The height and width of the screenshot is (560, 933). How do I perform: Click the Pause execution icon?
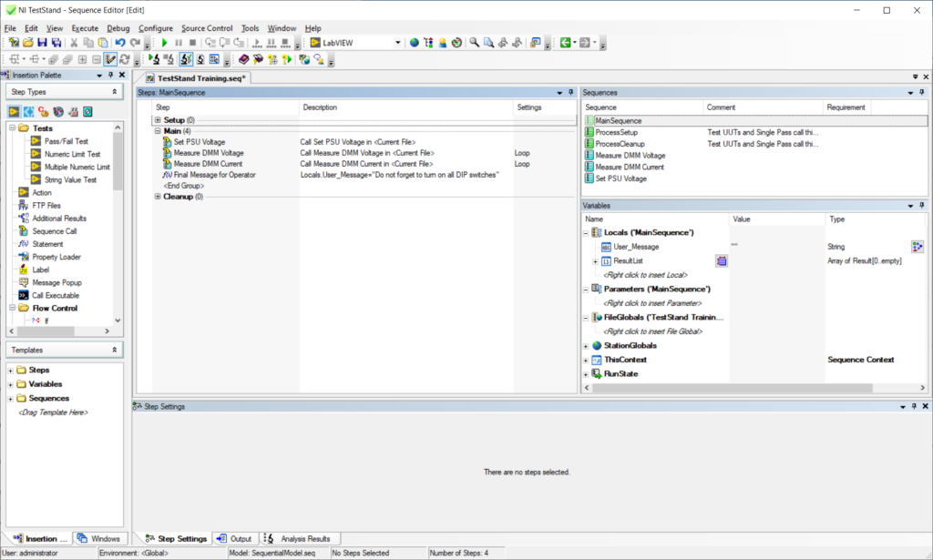(179, 43)
